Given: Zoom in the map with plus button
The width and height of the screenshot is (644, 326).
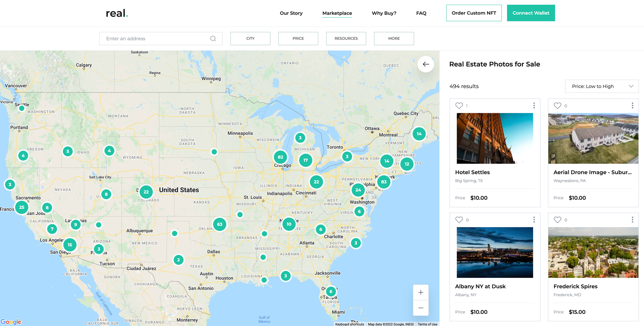Looking at the screenshot, I should 421,292.
